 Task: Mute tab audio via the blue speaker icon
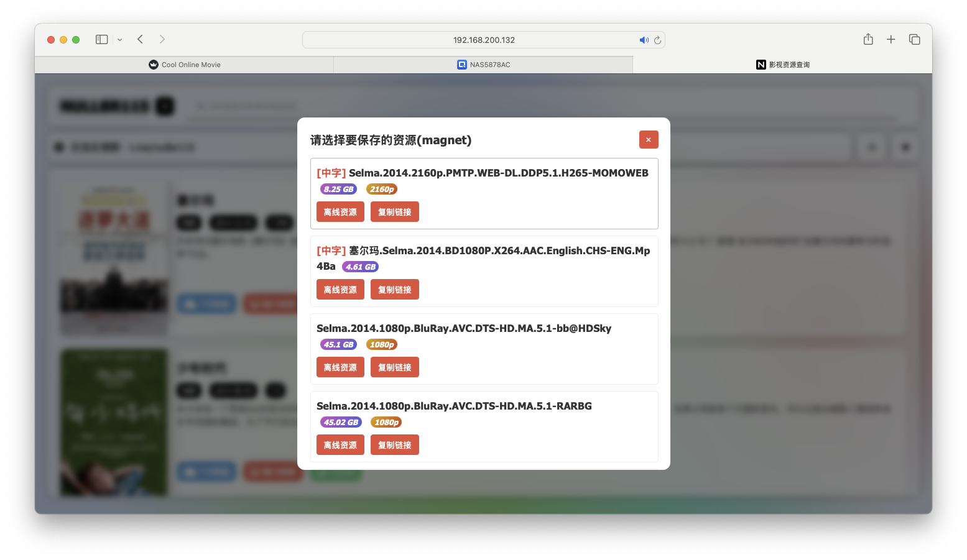coord(644,39)
